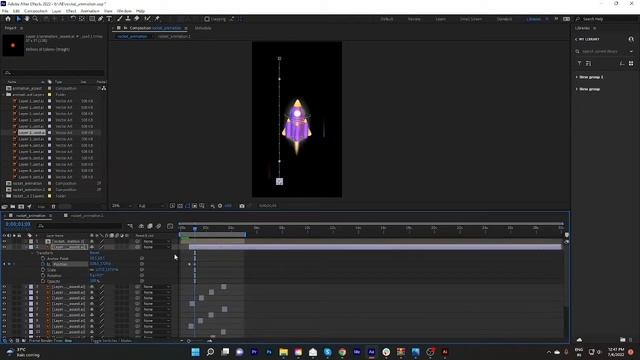Image resolution: width=640 pixels, height=360 pixels.
Task: Hide layer 4 with its eye toggle
Action: [4, 292]
